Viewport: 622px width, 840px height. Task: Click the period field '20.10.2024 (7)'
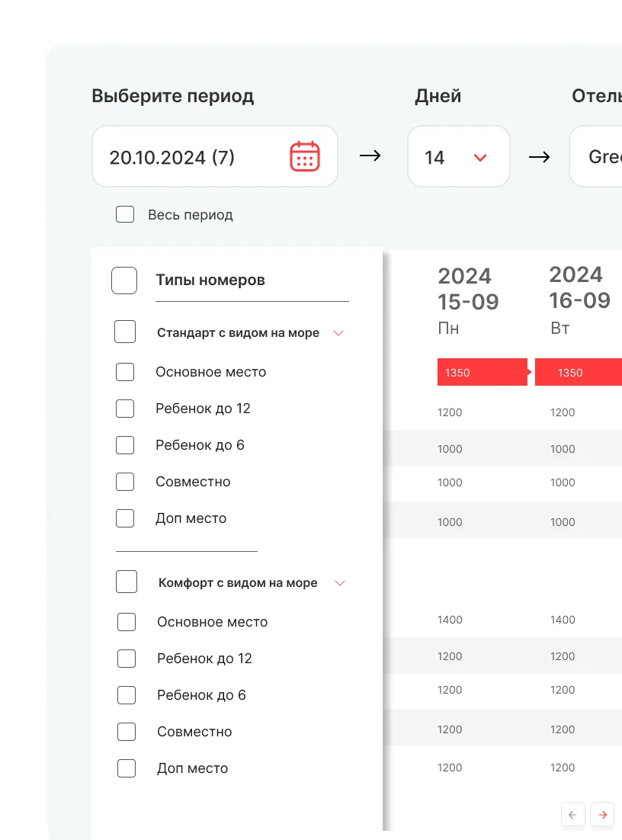[215, 156]
